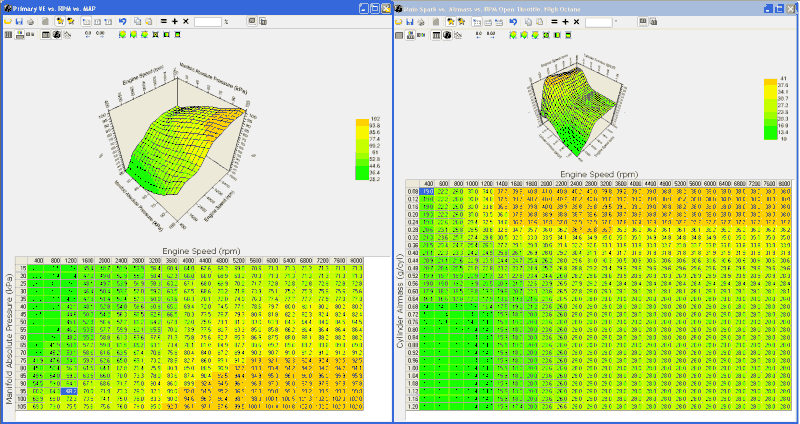The width and height of the screenshot is (800, 424).
Task: Click Undo arrow in Main Spark toolbar
Action: [x=514, y=21]
